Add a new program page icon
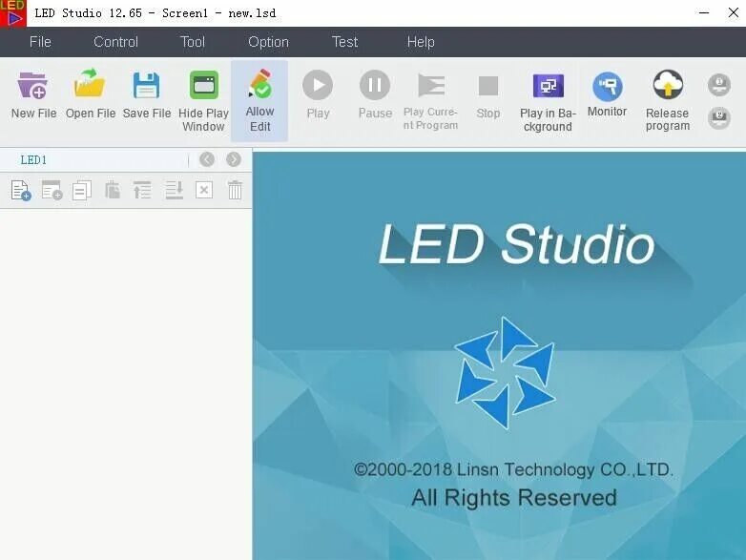746x560 pixels. pyautogui.click(x=21, y=190)
